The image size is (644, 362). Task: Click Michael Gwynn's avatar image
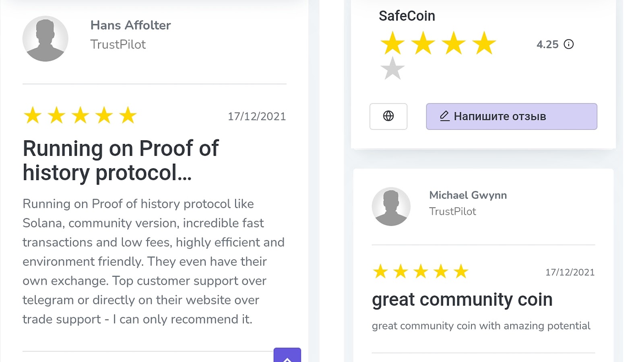point(391,206)
